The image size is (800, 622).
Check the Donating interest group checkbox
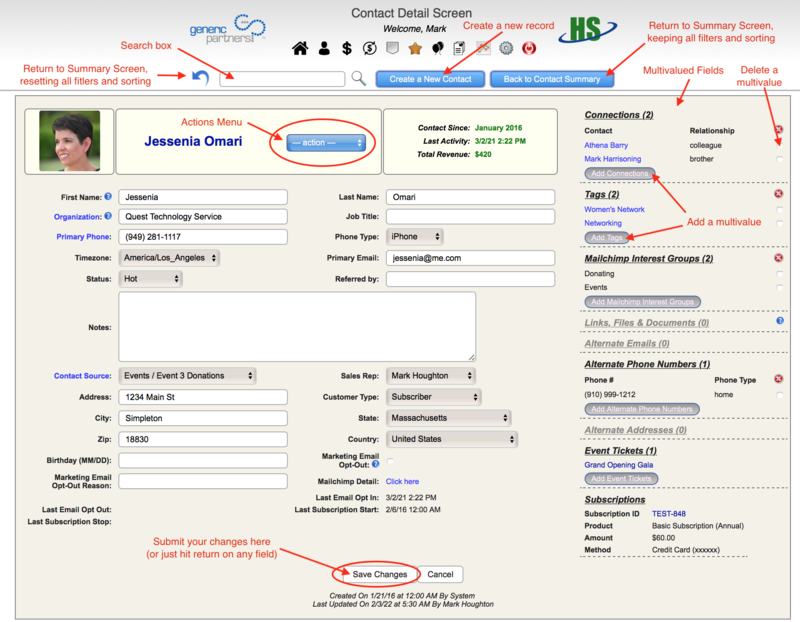(x=779, y=273)
